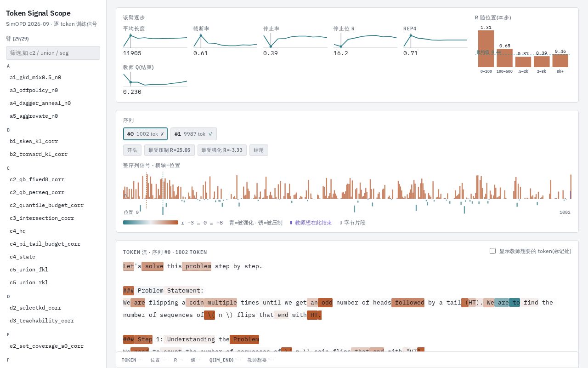
Task: Click the highlighted token 'solve'
Action: [153, 266]
